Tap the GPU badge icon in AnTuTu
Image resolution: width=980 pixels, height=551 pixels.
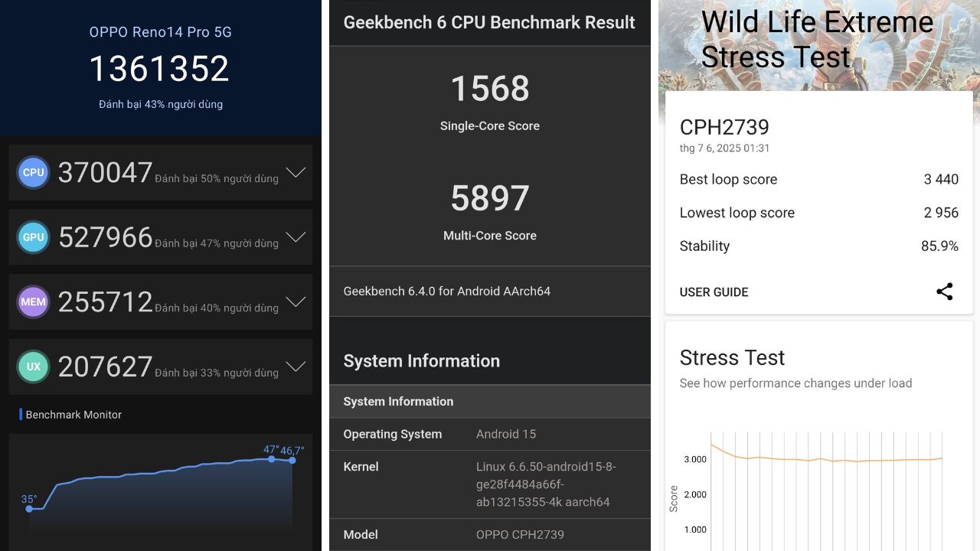[x=33, y=237]
